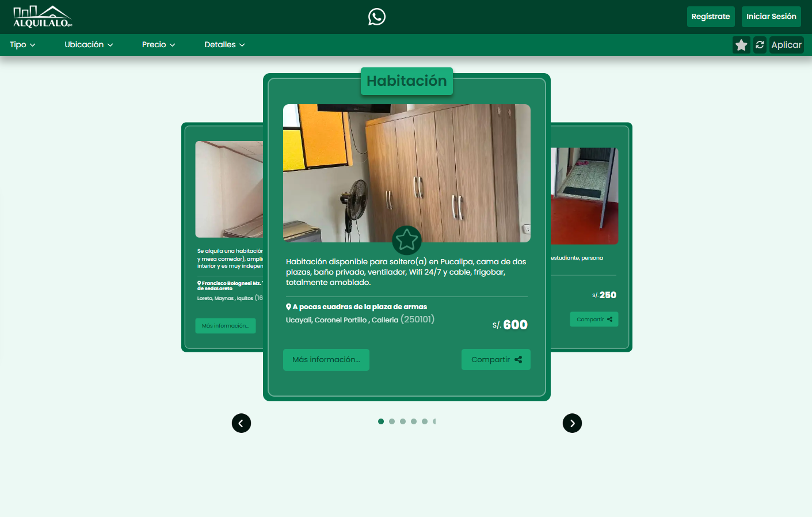Click the refresh filters icon
812x517 pixels.
pos(760,44)
